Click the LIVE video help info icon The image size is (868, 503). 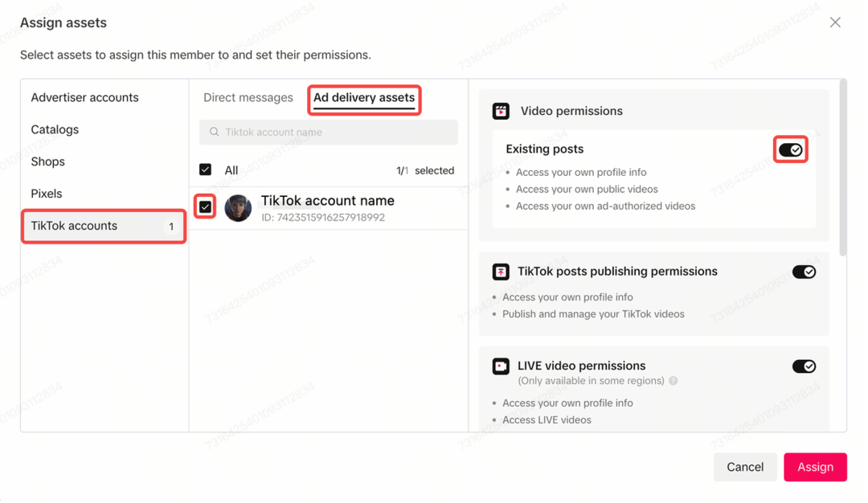click(x=674, y=381)
